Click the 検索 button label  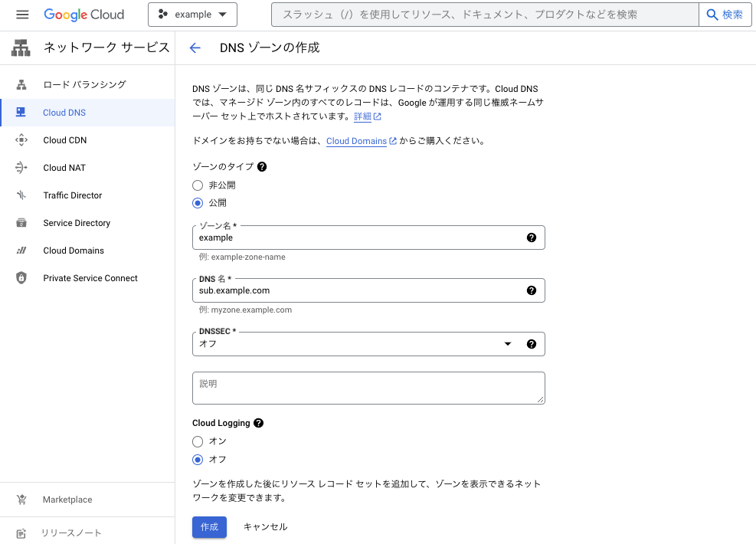(x=732, y=15)
